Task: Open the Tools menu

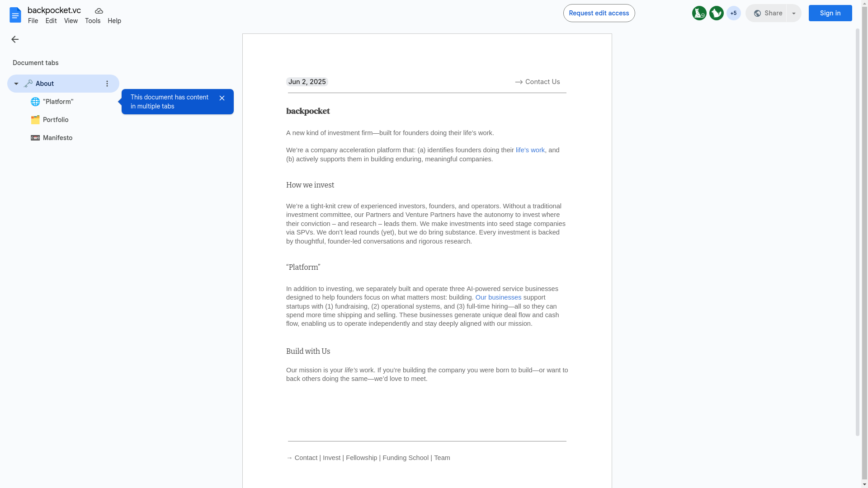Action: click(x=93, y=21)
